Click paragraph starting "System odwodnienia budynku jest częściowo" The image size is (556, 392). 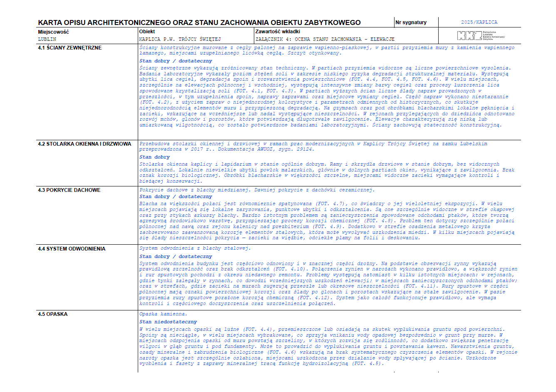pyautogui.click(x=328, y=283)
